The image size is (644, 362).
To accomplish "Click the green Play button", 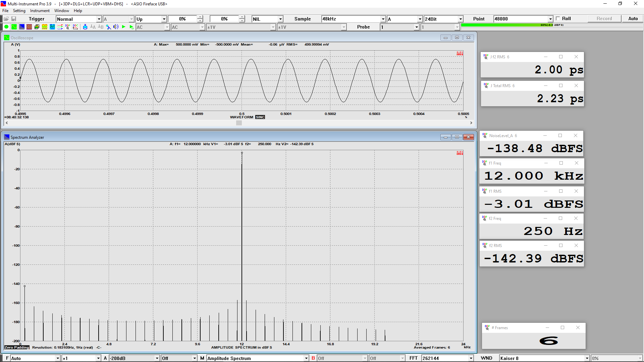I will pos(124,27).
